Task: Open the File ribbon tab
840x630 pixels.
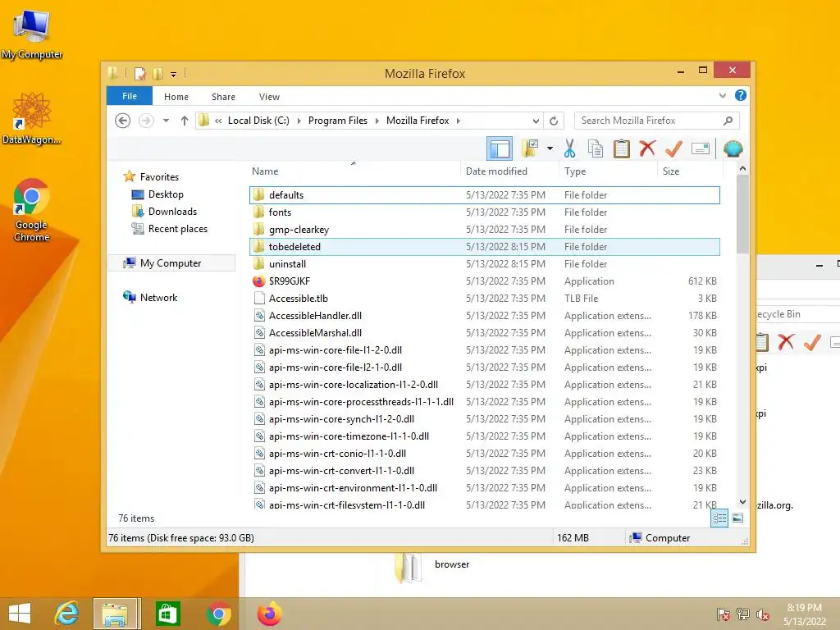Action: point(130,97)
